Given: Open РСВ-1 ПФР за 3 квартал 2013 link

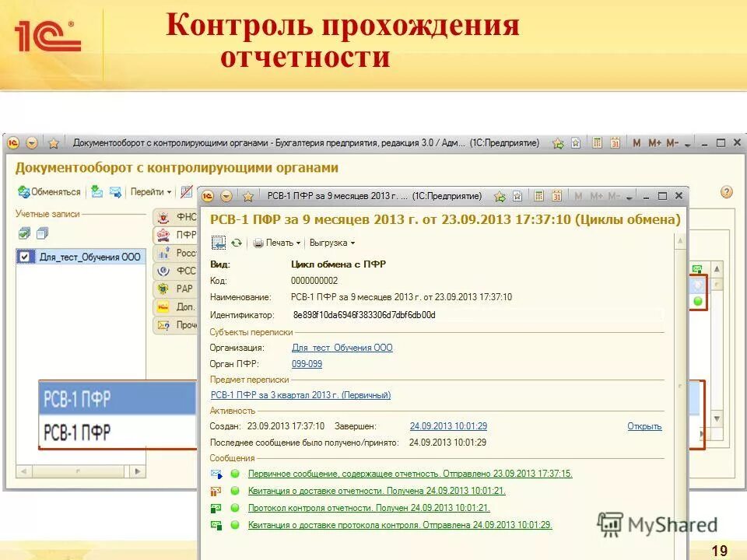Looking at the screenshot, I should (x=300, y=395).
